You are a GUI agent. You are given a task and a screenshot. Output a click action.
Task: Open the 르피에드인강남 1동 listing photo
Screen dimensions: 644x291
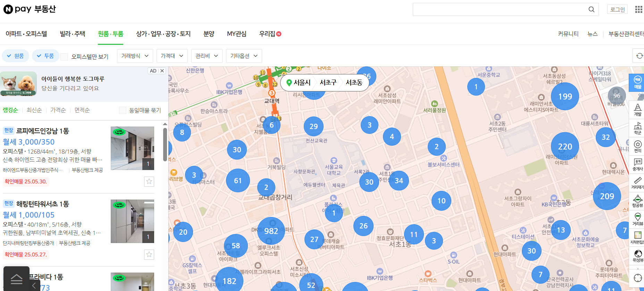pos(132,148)
